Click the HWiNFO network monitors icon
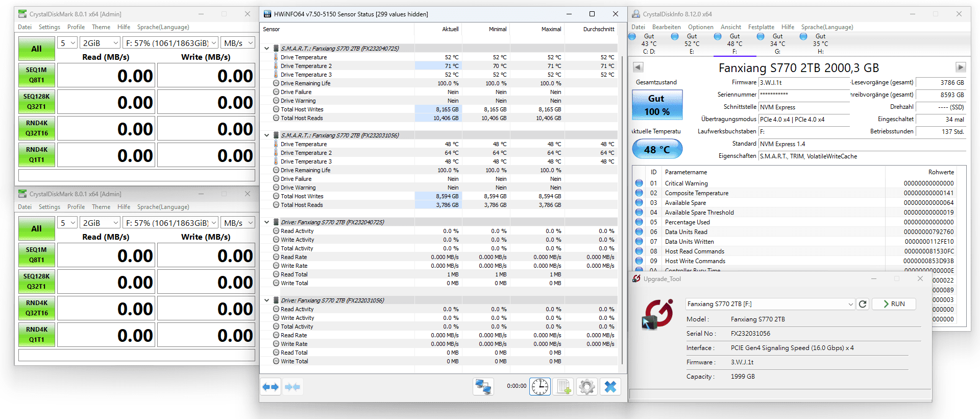This screenshot has height=419, width=980. 483,387
